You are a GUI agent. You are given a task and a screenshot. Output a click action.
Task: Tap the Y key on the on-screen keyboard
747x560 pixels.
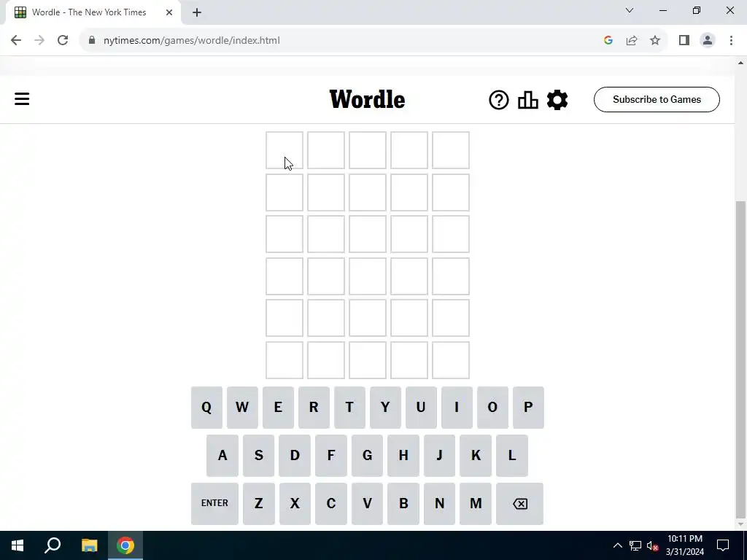tap(385, 407)
